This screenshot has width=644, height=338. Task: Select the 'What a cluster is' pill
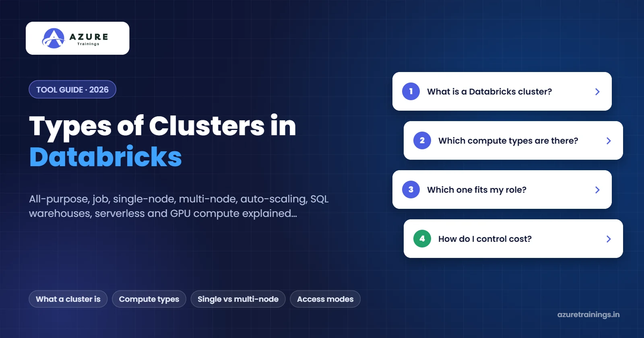[68, 299]
